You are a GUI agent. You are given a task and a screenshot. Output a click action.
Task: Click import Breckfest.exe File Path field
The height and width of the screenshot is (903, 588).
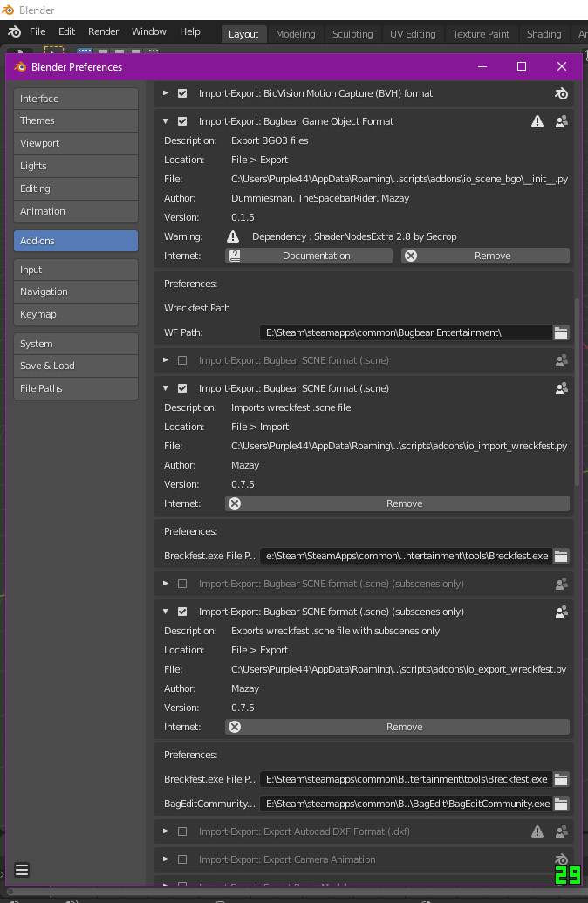(x=406, y=556)
